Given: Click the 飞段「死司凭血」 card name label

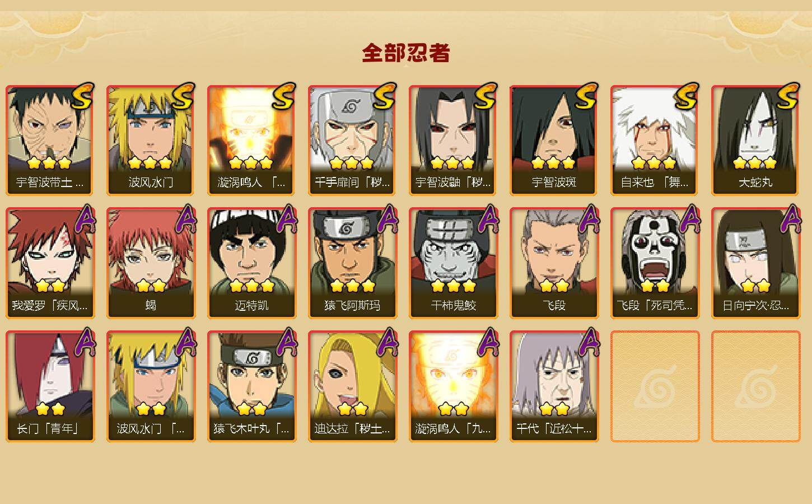Looking at the screenshot, I should tap(655, 306).
